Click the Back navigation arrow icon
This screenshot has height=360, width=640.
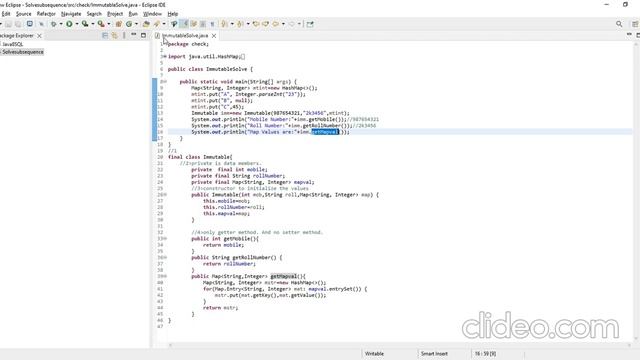coord(276,24)
